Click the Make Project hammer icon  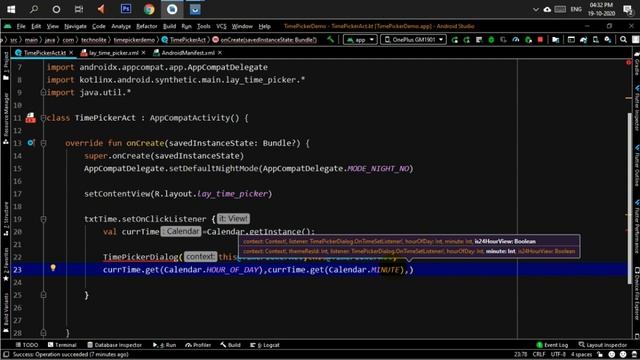pyautogui.click(x=330, y=40)
